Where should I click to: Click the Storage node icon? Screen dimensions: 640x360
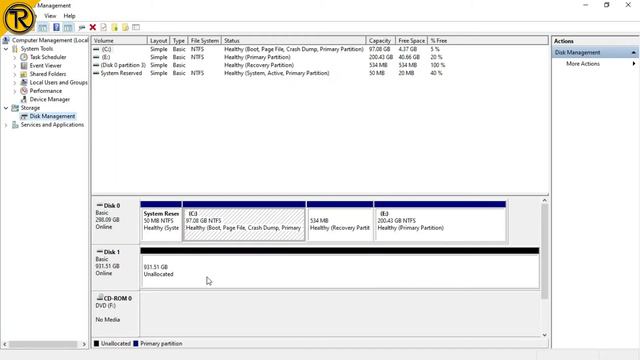[x=15, y=108]
